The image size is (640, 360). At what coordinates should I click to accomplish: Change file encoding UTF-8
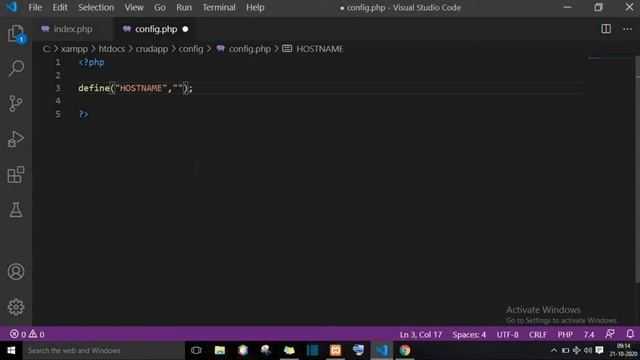[507, 334]
